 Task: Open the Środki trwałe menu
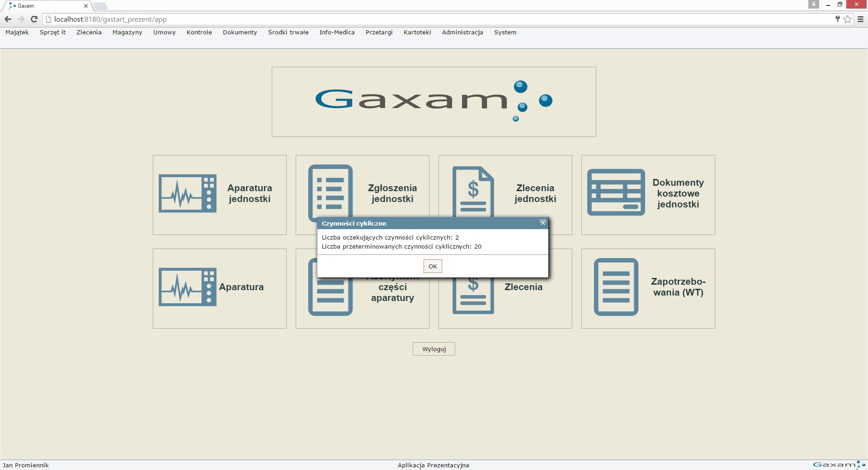point(288,32)
